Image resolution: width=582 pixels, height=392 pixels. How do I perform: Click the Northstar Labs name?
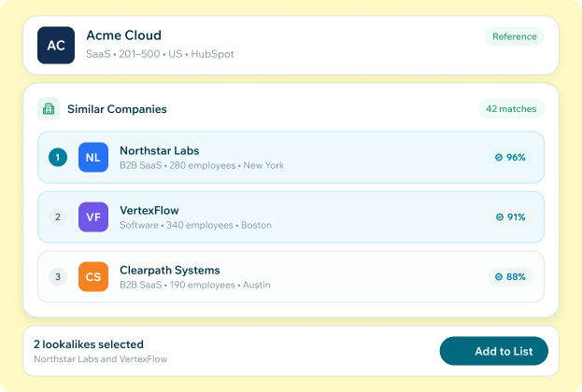159,150
